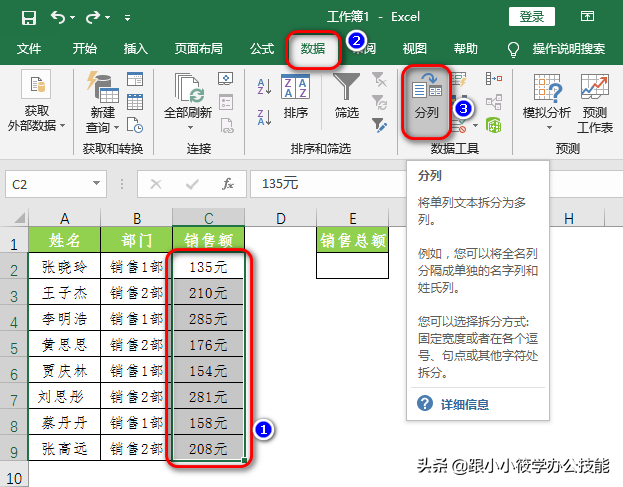Click the ribbon display options icon

[587, 16]
